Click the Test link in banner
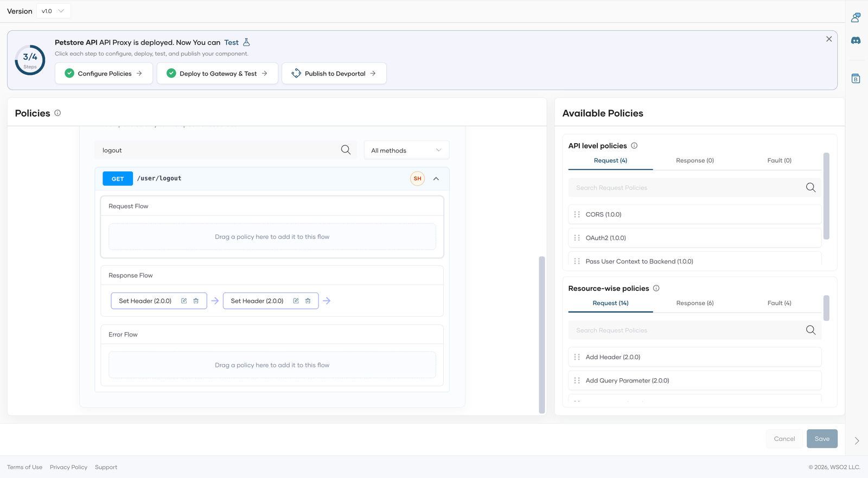Viewport: 868px width, 478px height. coord(231,42)
